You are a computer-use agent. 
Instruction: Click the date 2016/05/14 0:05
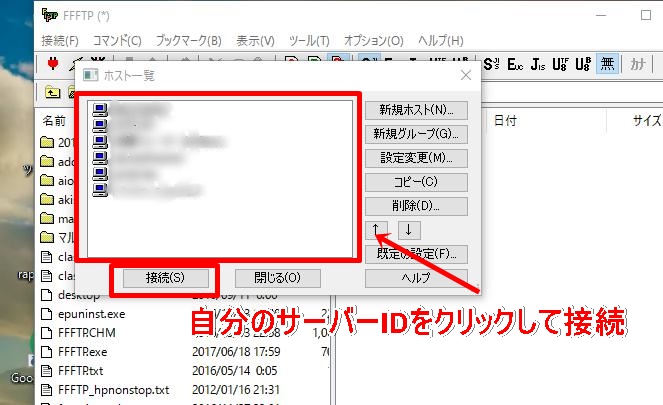pos(235,371)
